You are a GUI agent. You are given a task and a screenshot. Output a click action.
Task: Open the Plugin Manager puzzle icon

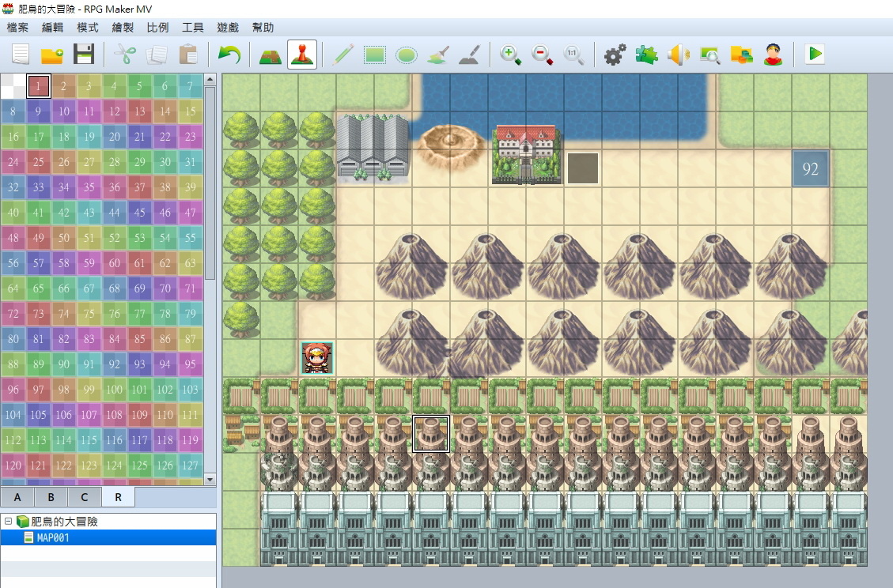646,55
